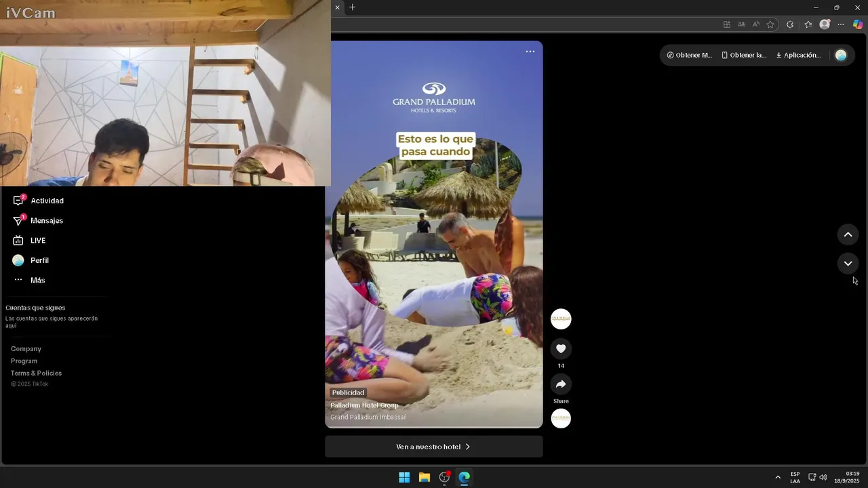The width and height of the screenshot is (868, 488).
Task: Click the Read aloud icon
Action: coord(756,24)
